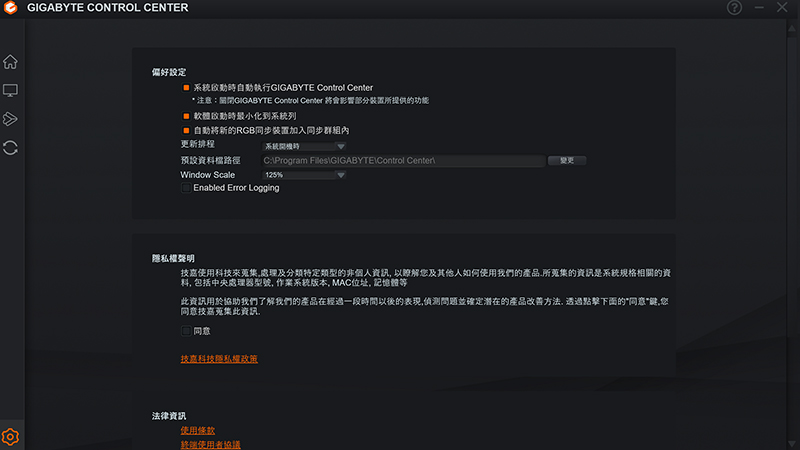Close the Control Center window

pyautogui.click(x=782, y=7)
